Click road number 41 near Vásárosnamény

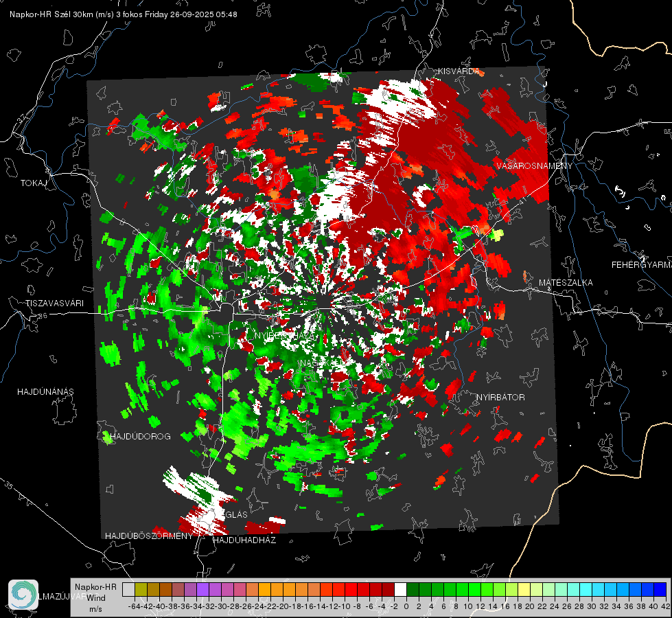tap(522, 200)
